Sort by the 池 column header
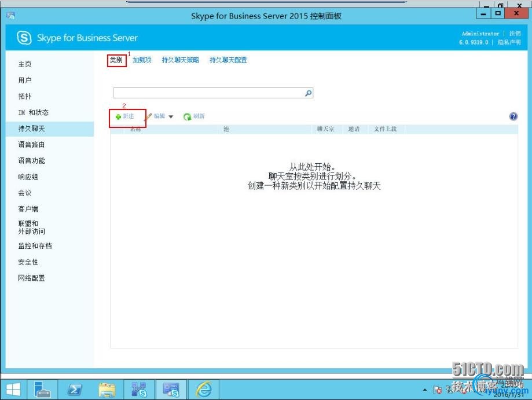The height and width of the screenshot is (400, 532). point(226,129)
